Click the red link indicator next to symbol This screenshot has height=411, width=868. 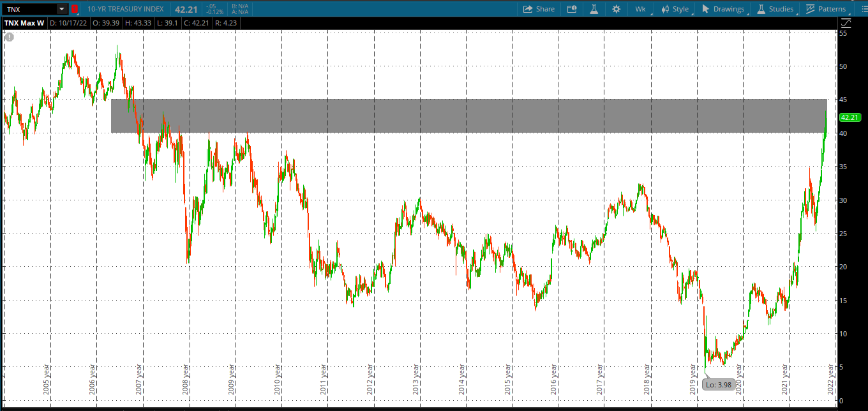point(75,9)
